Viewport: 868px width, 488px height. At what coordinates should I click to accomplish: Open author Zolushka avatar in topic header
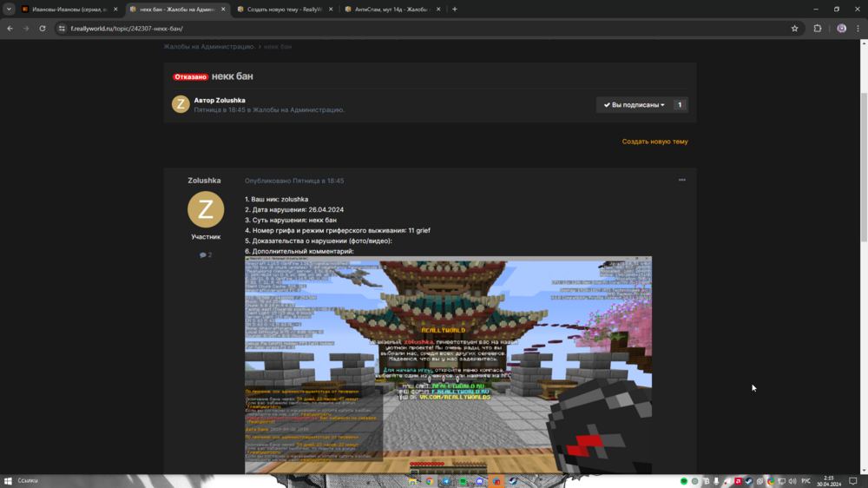pyautogui.click(x=181, y=104)
